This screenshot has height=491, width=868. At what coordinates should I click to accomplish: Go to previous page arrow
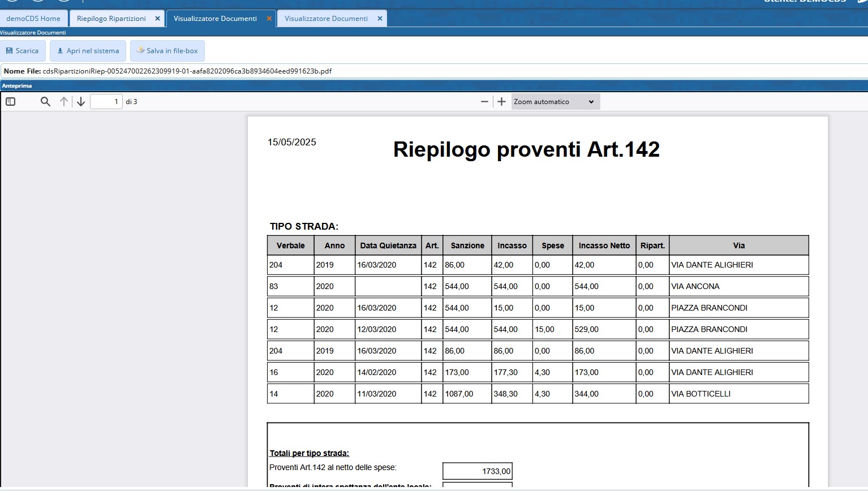click(x=64, y=102)
